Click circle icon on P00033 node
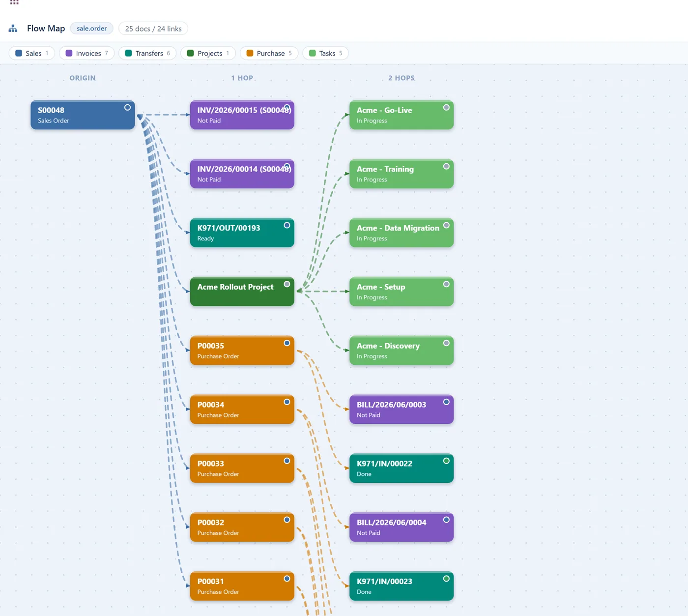688x616 pixels. pos(287,461)
